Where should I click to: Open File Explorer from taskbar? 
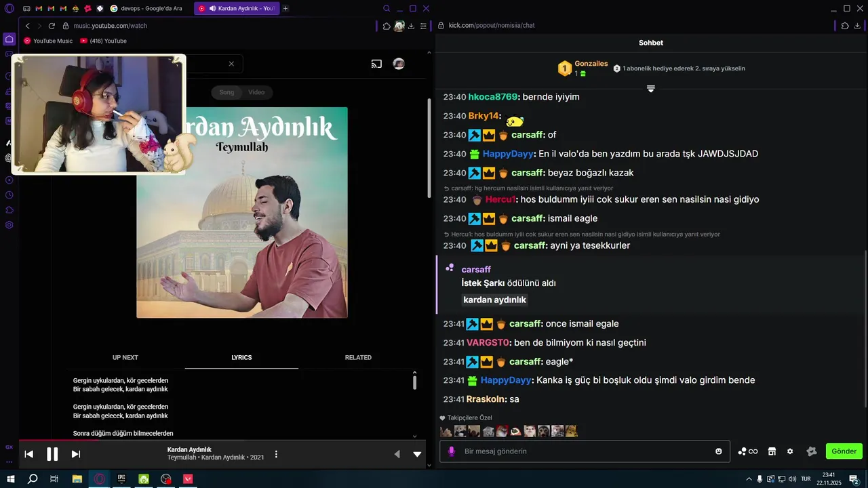pyautogui.click(x=77, y=479)
